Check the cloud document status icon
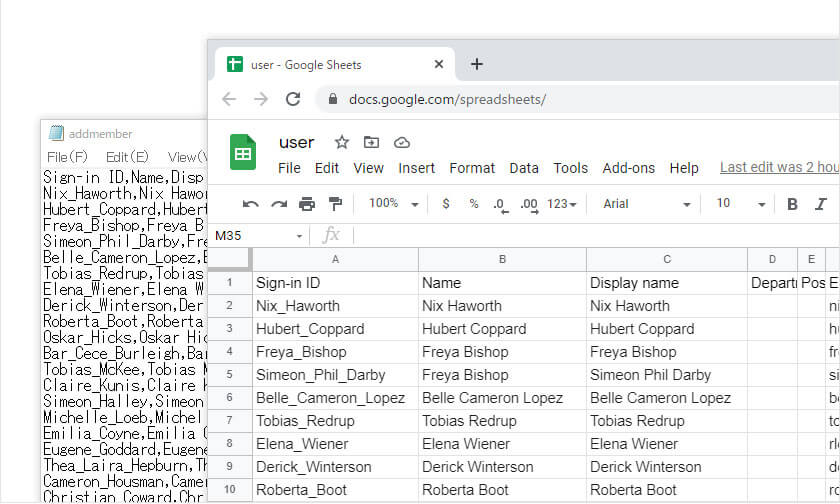Screen dimensions: 840x504 click(402, 142)
